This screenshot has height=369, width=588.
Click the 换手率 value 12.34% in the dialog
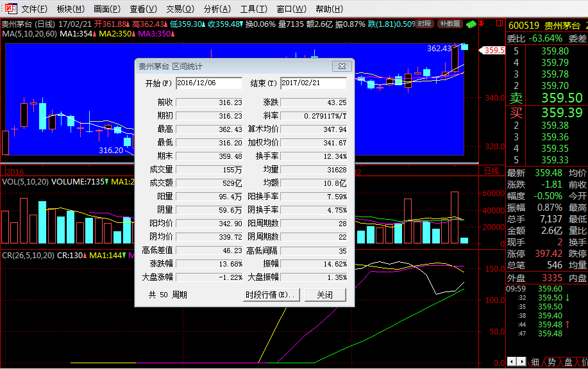[314, 156]
